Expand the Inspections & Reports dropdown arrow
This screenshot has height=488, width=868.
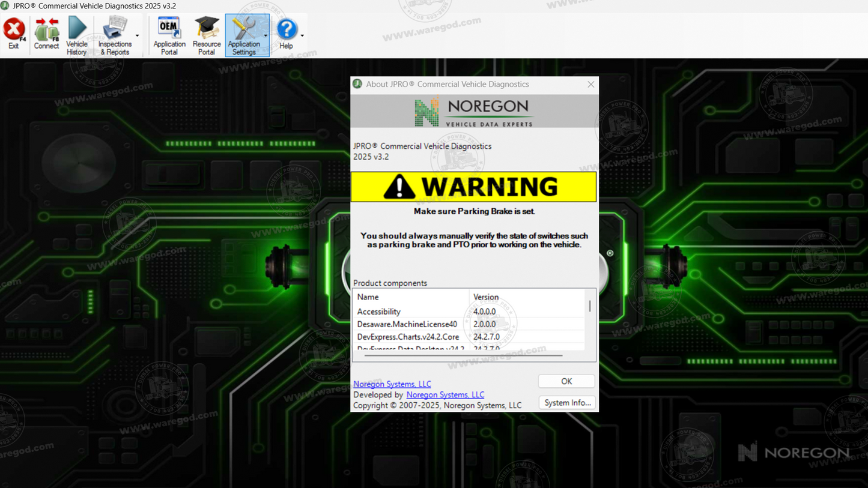pyautogui.click(x=137, y=36)
